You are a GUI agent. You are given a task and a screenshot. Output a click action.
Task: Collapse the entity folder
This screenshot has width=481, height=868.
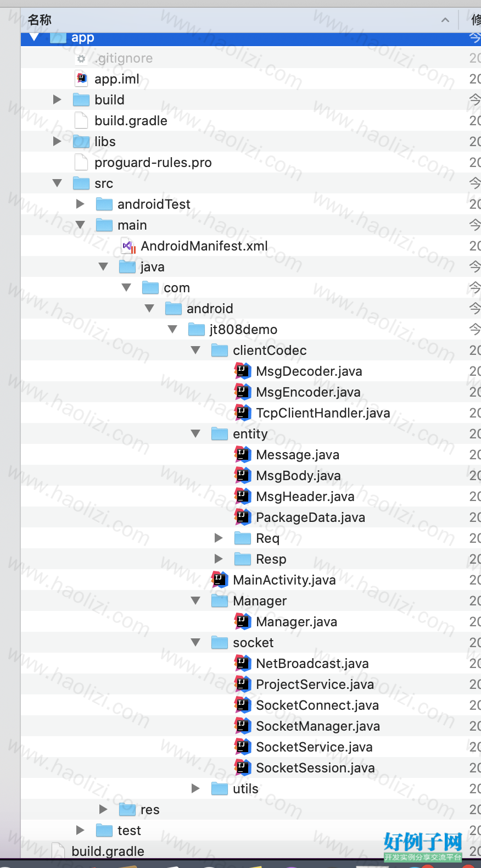point(195,433)
